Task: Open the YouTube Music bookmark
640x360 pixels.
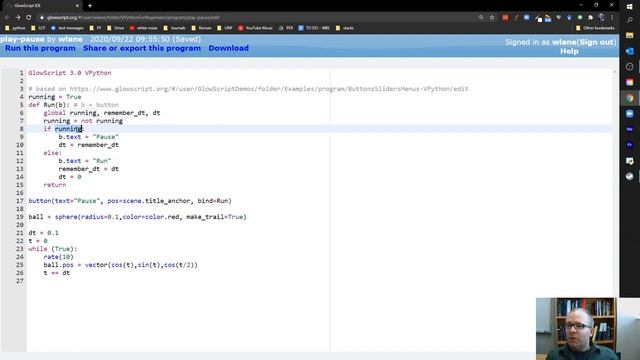Action: (256, 28)
